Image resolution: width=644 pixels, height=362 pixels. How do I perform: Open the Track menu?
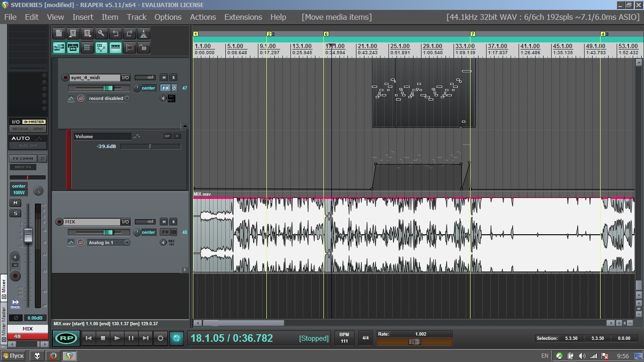[136, 17]
